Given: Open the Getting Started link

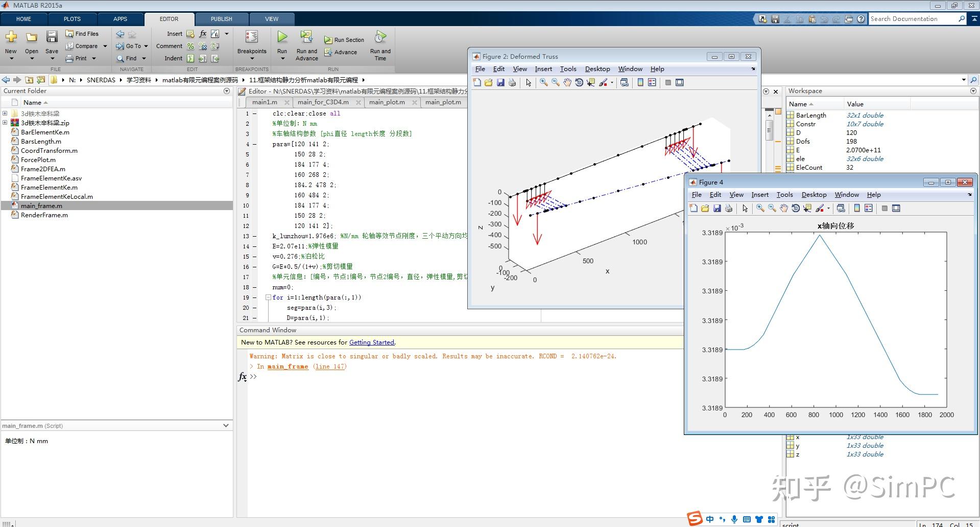Looking at the screenshot, I should coord(371,342).
